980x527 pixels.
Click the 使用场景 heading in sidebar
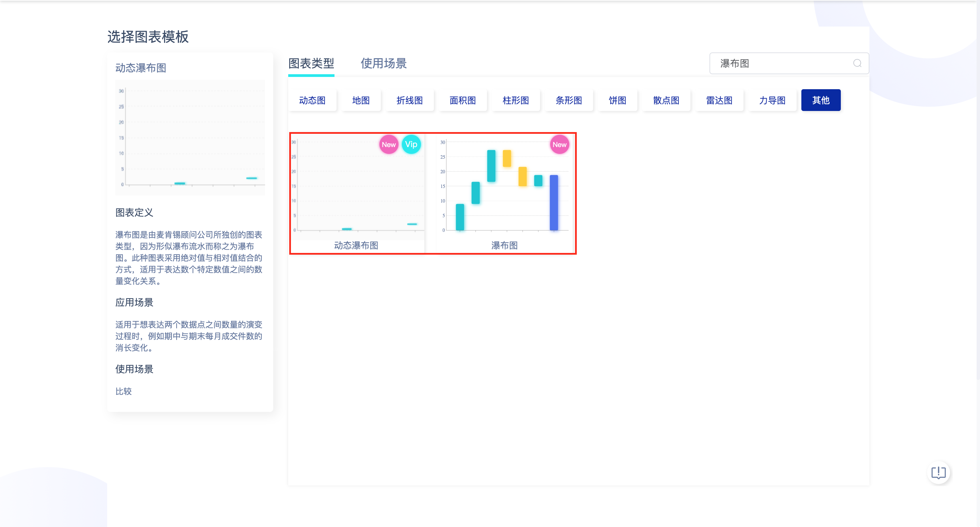134,369
